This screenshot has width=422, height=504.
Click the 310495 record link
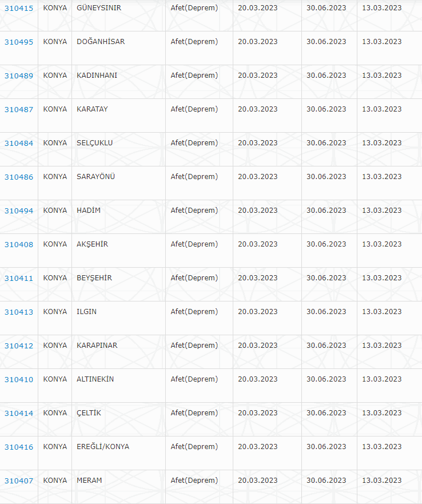click(19, 42)
